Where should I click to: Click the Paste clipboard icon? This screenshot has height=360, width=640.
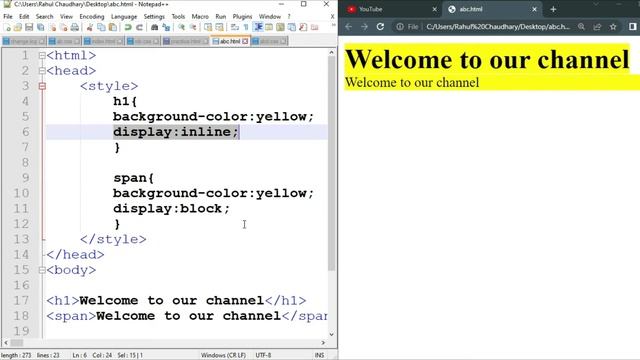click(x=113, y=27)
